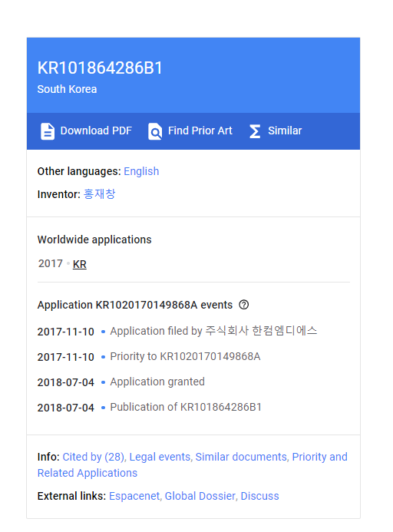Click the Download PDF label
This screenshot has width=393, height=532.
[x=96, y=131]
